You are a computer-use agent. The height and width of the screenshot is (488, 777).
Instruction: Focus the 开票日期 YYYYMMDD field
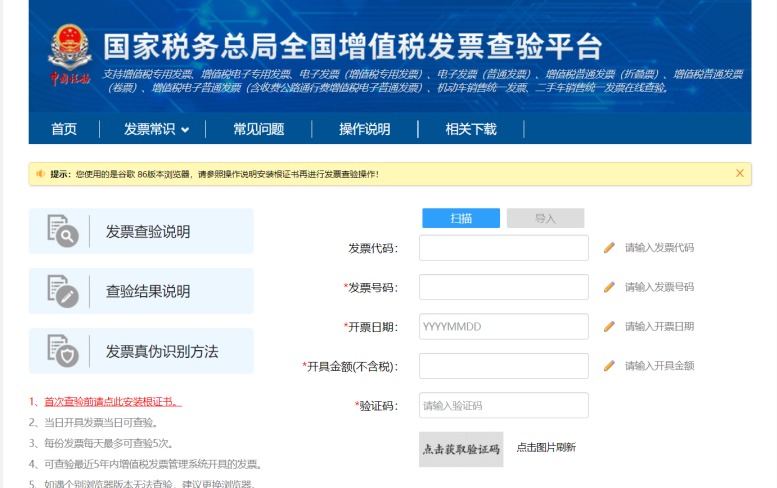point(504,326)
